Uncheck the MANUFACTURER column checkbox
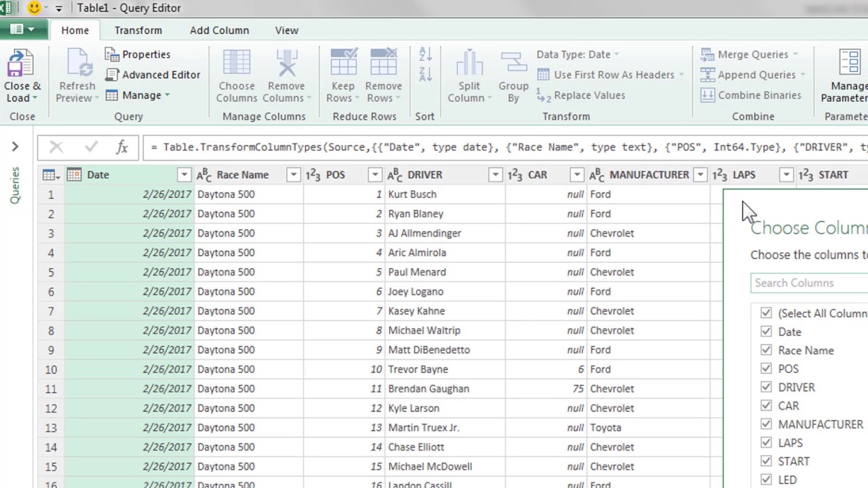 coord(766,424)
